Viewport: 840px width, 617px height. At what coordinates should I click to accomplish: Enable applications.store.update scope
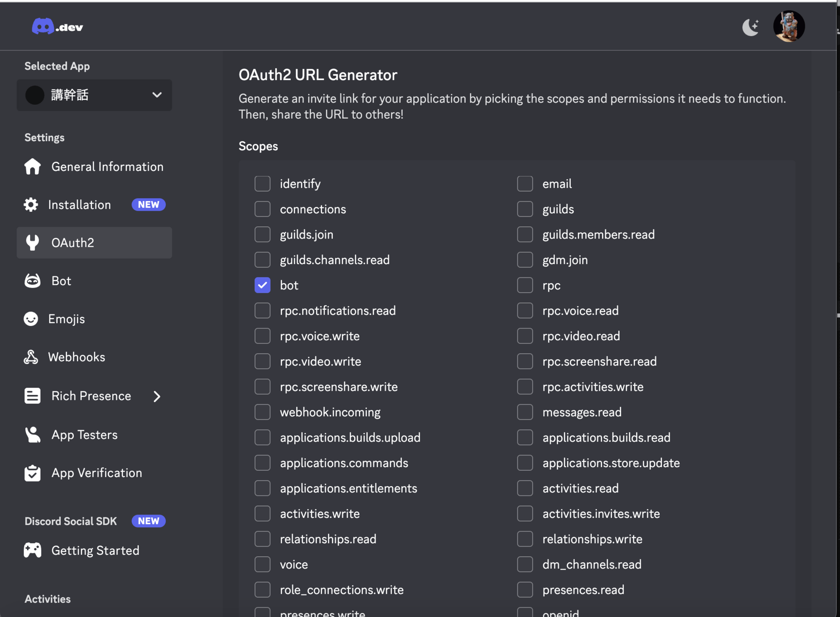point(525,463)
